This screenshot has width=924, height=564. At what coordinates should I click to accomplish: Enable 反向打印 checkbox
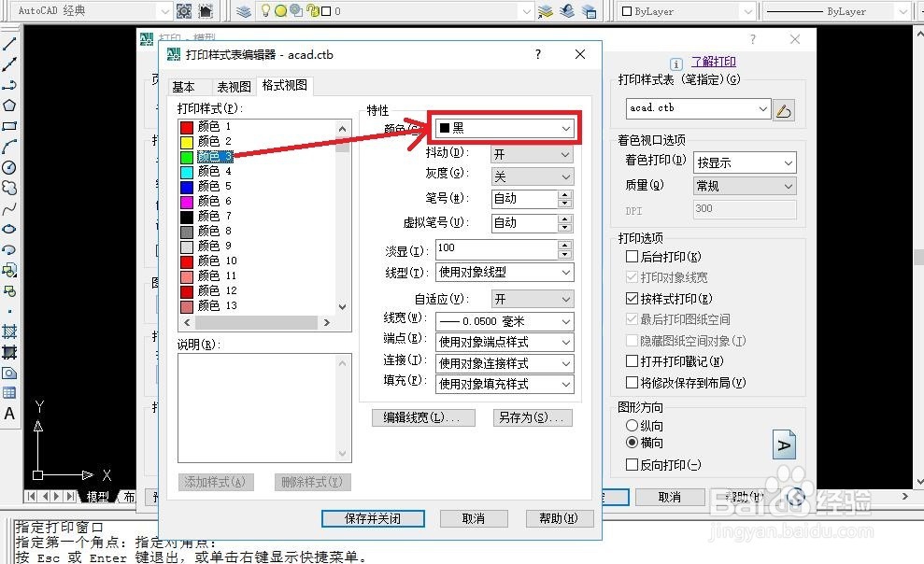pyautogui.click(x=632, y=464)
